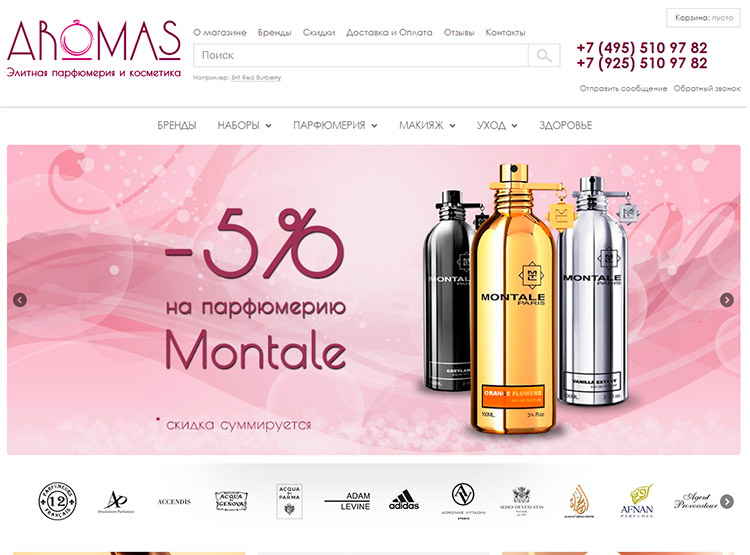Image resolution: width=750 pixels, height=555 pixels.
Task: Expand the НАБОРЫ dropdown menu
Action: [244, 125]
